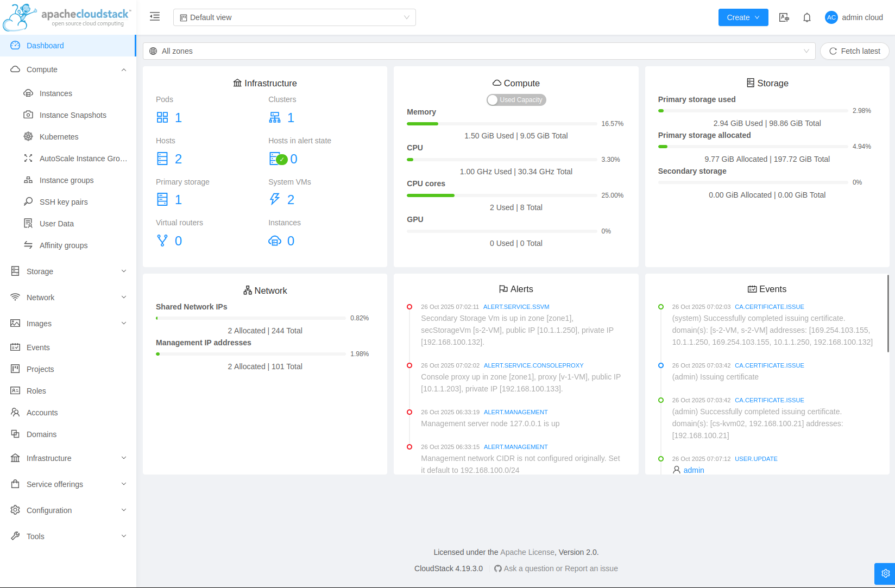Click the notification bell icon
The width and height of the screenshot is (895, 588).
[x=807, y=17]
